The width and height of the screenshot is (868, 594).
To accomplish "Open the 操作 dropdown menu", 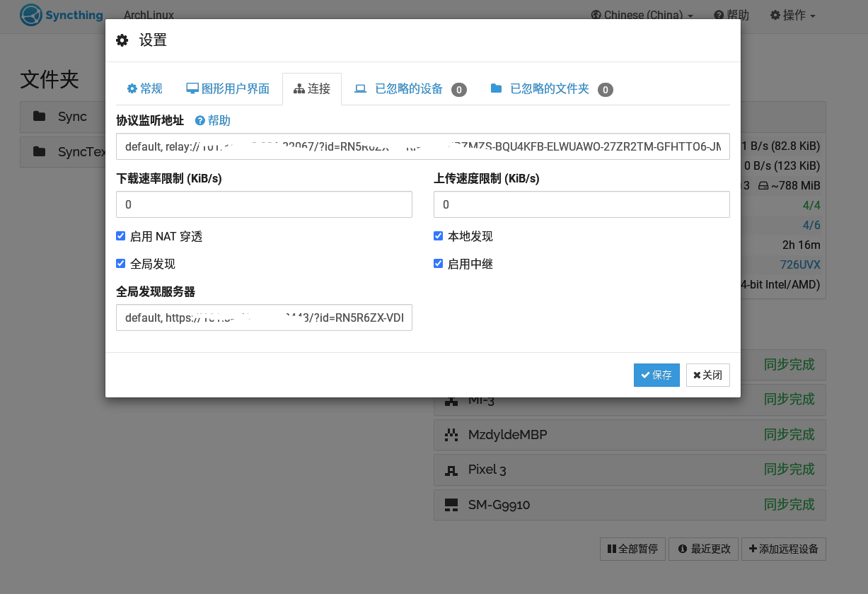I will 793,15.
